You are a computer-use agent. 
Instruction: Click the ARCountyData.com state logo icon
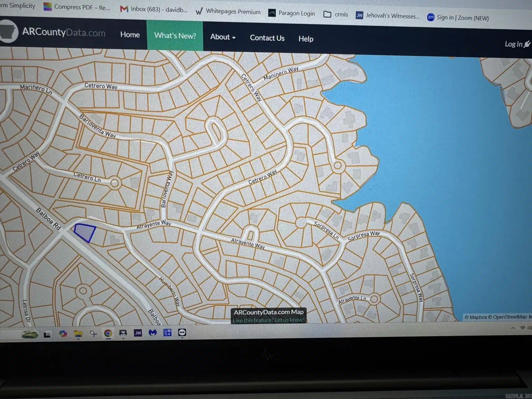(x=9, y=31)
